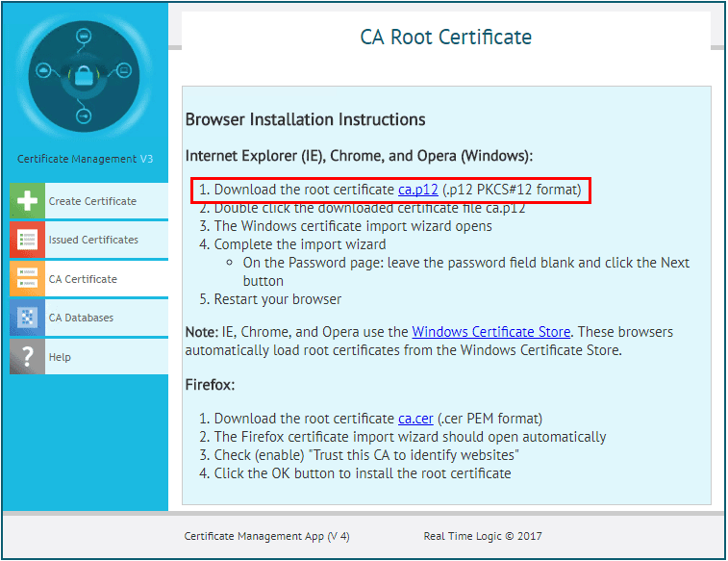
Task: Click the Browser Installation Instructions heading
Action: (x=305, y=119)
